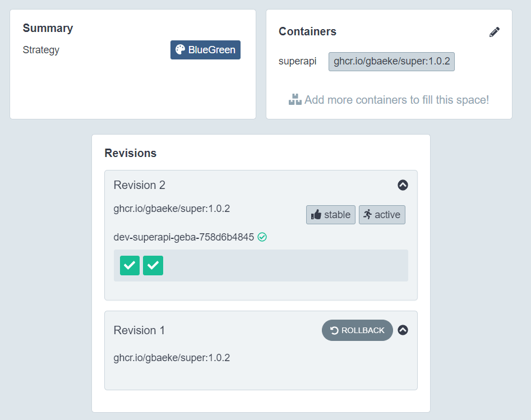
Task: Select the second green checkmark pod box
Action: click(153, 265)
